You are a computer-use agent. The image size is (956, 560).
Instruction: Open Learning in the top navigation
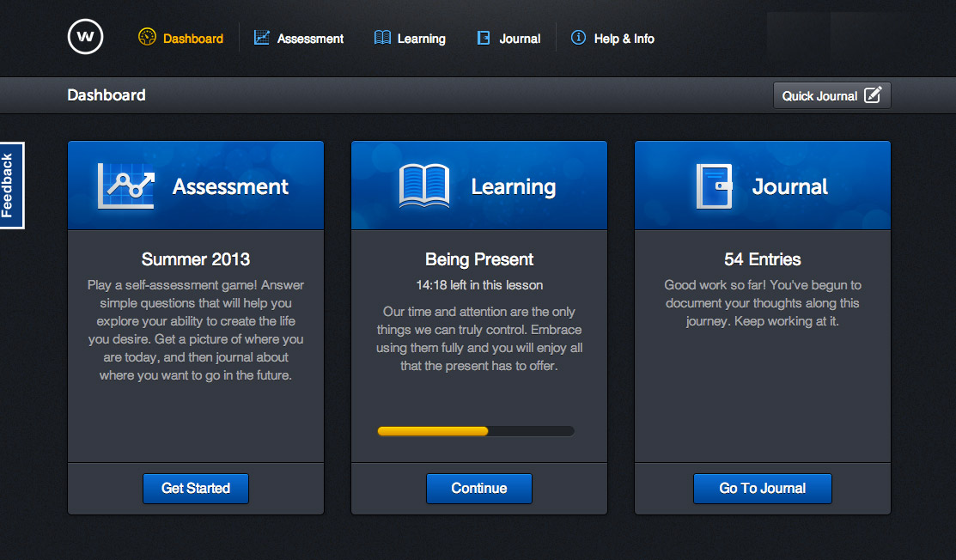tap(410, 39)
